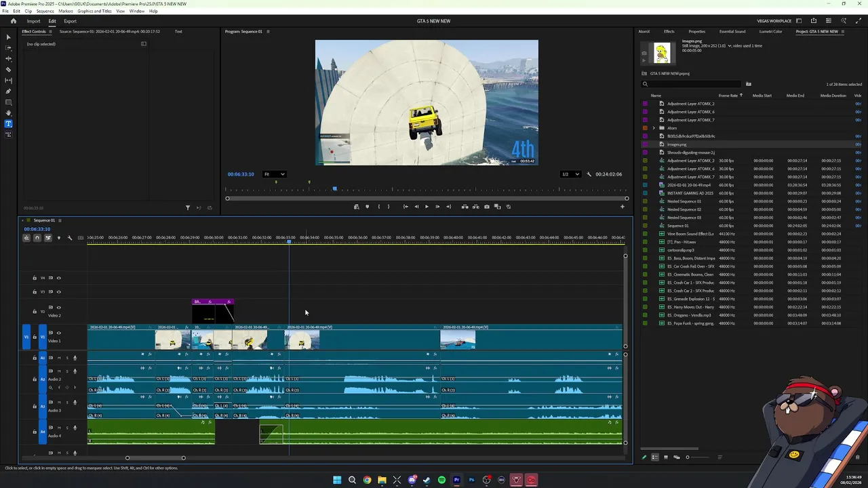Select the Pen tool
Image resolution: width=868 pixels, height=488 pixels.
[8, 91]
